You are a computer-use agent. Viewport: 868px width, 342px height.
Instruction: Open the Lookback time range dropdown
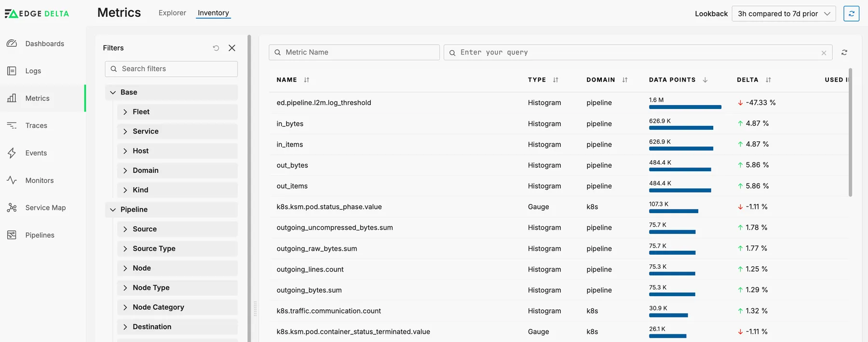pos(784,14)
